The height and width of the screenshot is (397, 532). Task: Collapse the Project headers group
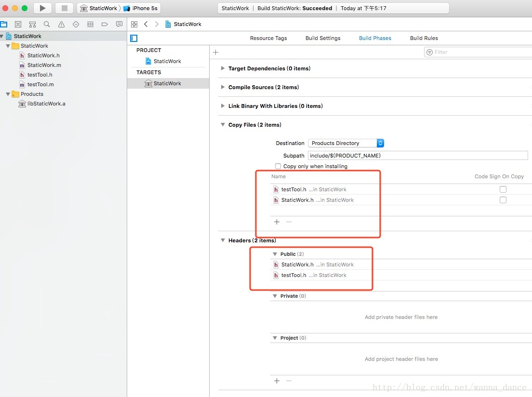pos(275,338)
